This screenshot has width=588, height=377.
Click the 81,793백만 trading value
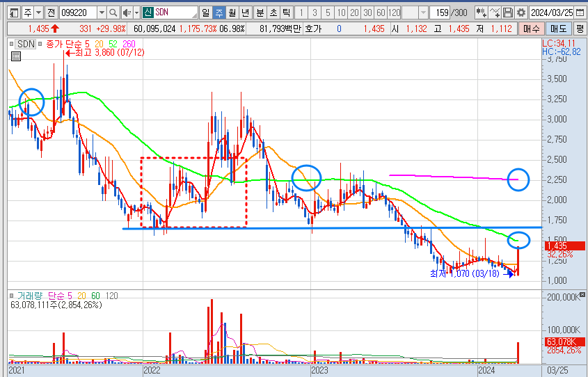click(x=280, y=29)
